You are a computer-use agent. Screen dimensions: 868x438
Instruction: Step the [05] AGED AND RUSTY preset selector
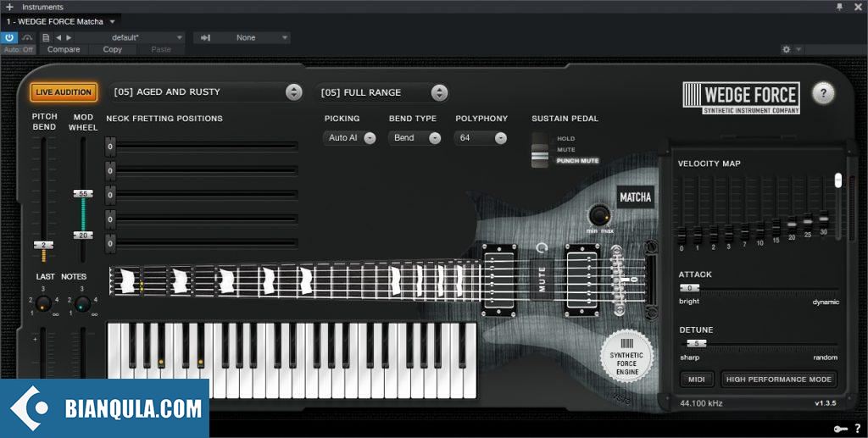294,91
